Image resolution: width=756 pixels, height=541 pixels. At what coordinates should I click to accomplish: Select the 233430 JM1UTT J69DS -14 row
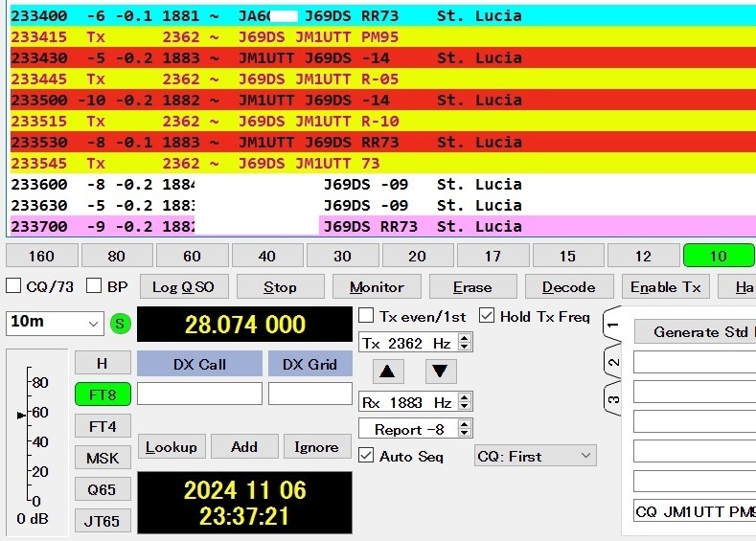coord(383,58)
